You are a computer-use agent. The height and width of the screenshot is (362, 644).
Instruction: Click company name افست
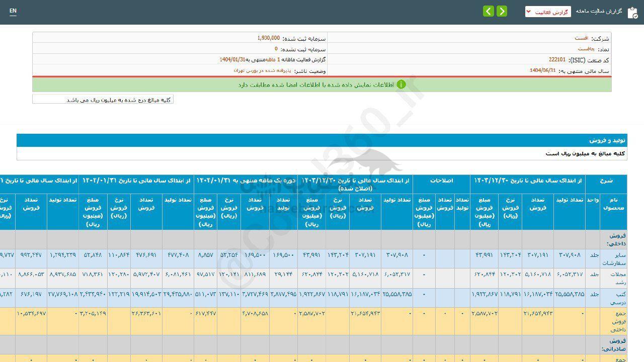pos(581,38)
